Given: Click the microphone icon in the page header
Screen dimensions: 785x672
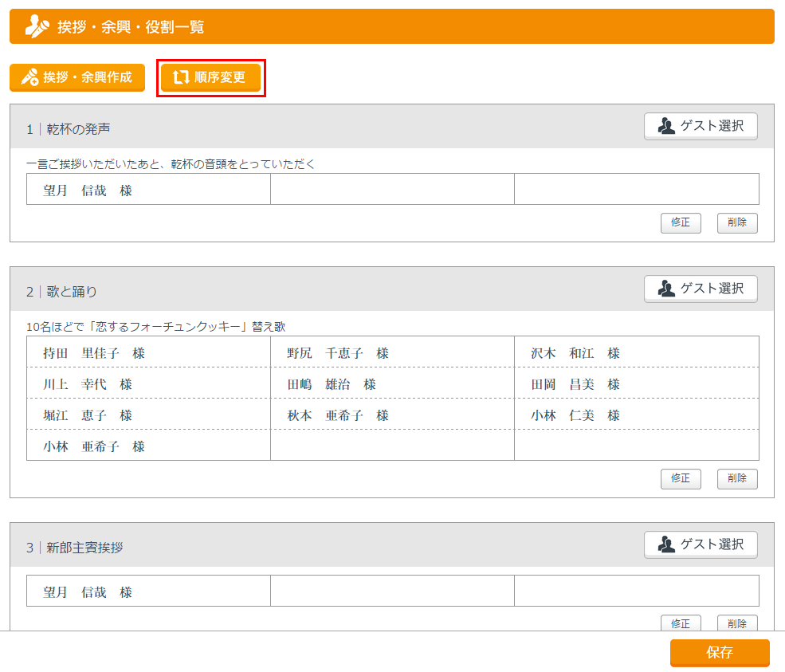Looking at the screenshot, I should (x=37, y=27).
